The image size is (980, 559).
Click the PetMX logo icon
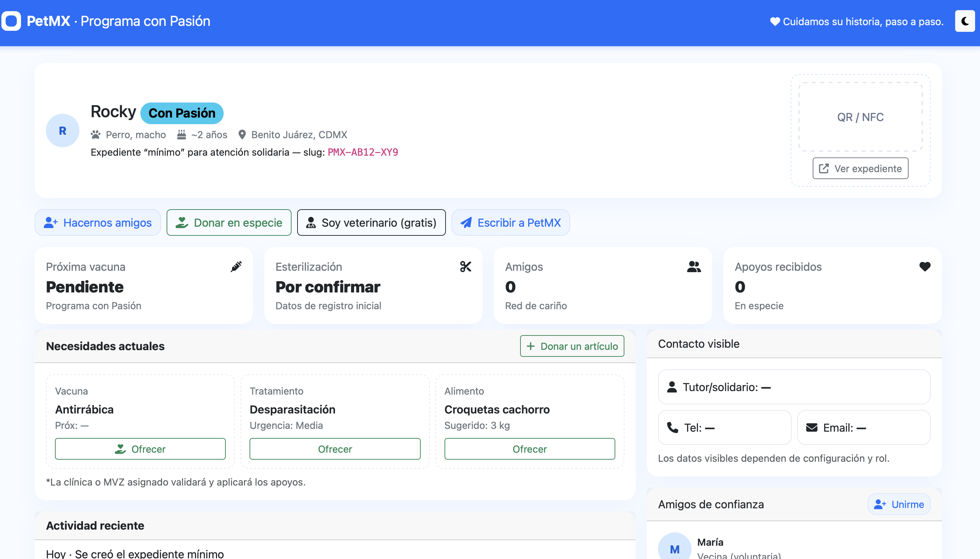11,21
